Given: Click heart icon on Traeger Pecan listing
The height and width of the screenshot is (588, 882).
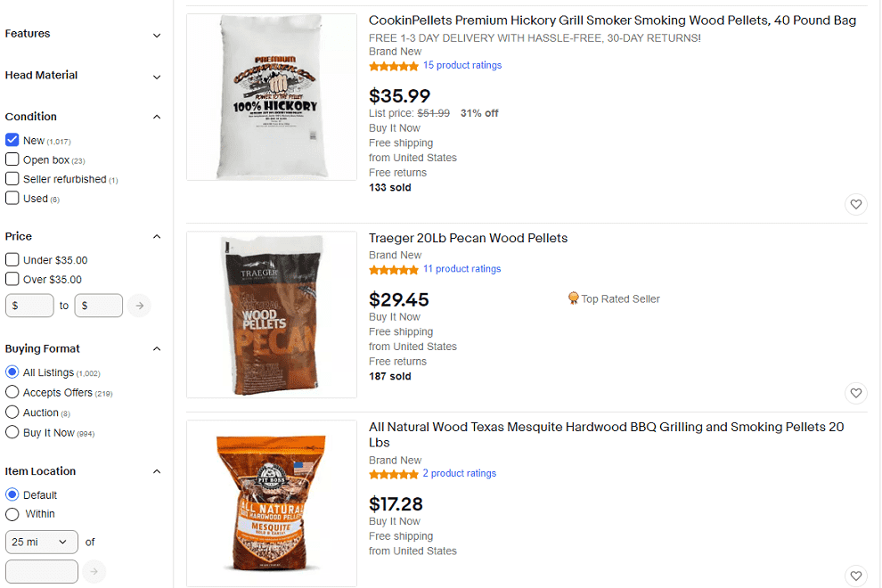Looking at the screenshot, I should tap(855, 393).
